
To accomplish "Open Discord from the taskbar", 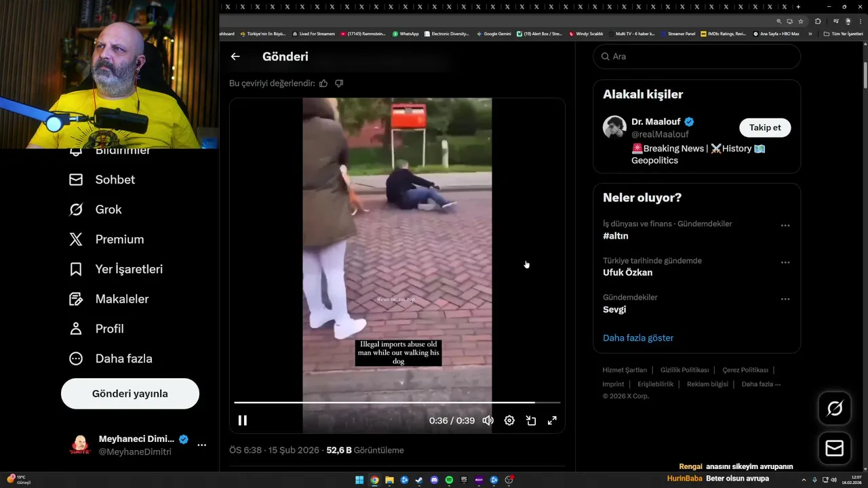I will pyautogui.click(x=434, y=480).
